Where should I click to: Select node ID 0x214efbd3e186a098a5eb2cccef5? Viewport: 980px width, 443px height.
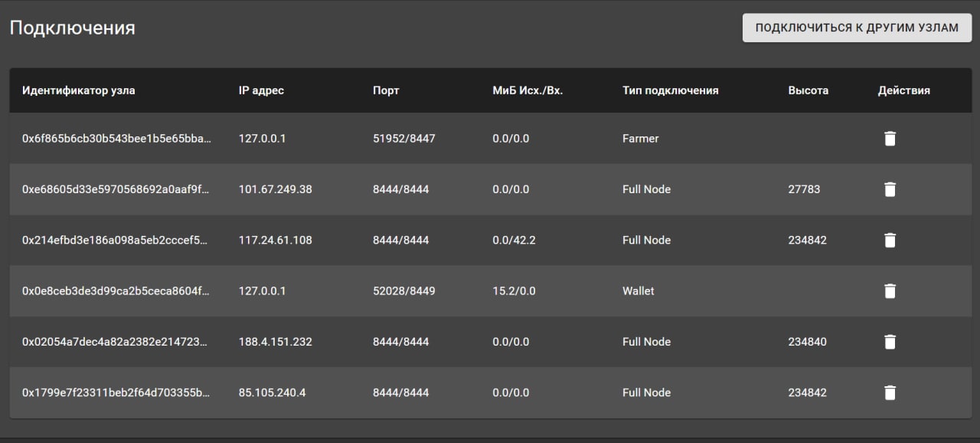click(116, 240)
